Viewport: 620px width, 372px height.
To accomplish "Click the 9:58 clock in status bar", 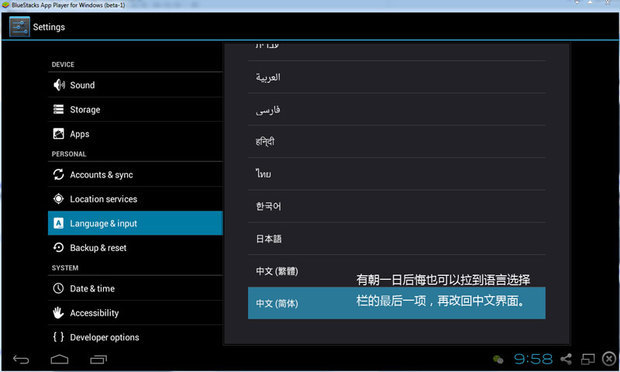I will tap(533, 359).
